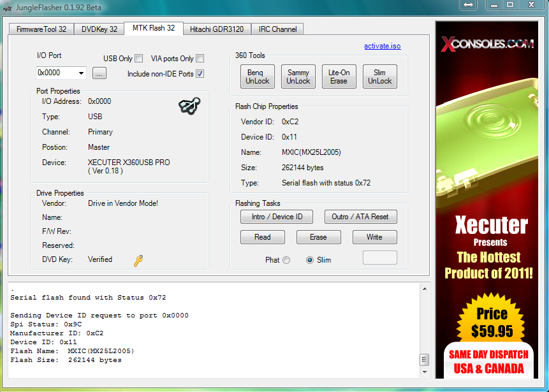
Task: Select the Phat radio button
Action: point(286,260)
